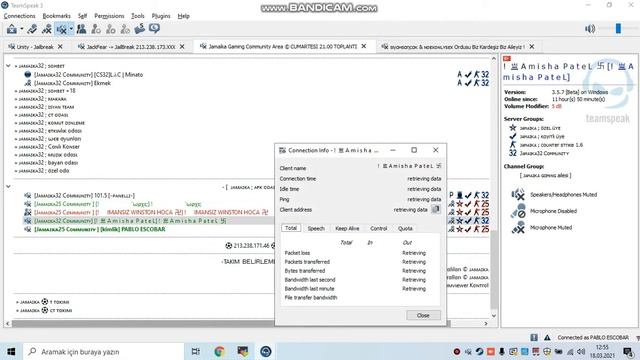Select the JAMAIKA CT TOKIMI channel
The width and height of the screenshot is (640, 360).
click(x=44, y=310)
